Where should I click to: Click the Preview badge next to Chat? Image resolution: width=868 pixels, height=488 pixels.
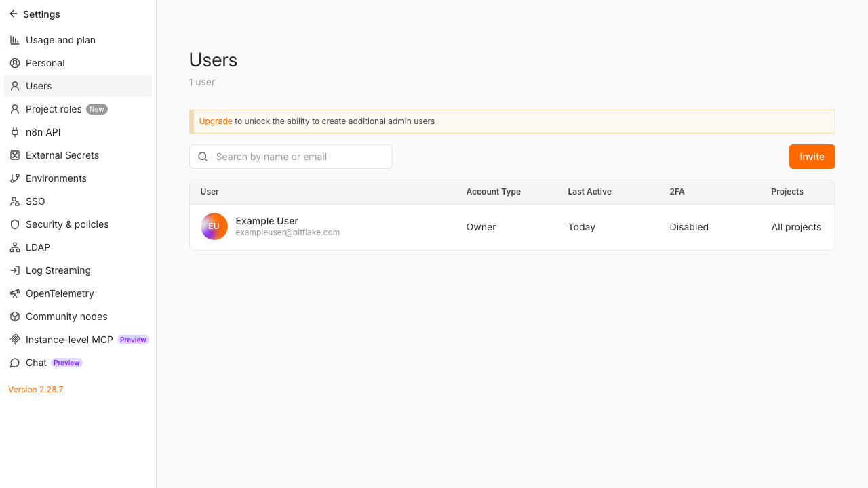coord(66,363)
